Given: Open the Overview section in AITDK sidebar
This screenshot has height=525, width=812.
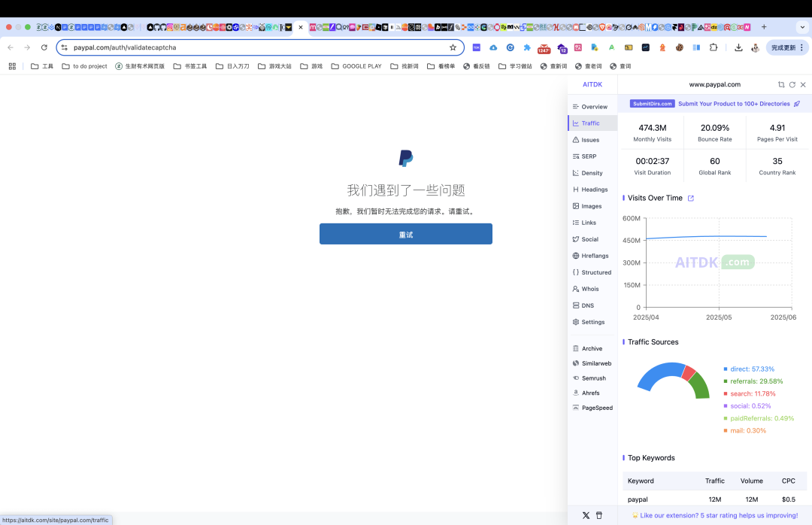Looking at the screenshot, I should pyautogui.click(x=592, y=107).
